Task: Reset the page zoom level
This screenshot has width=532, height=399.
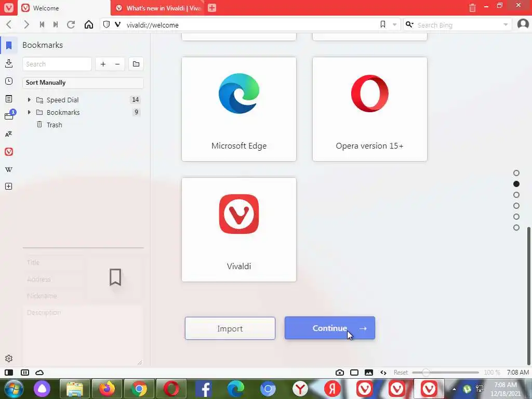Action: 401,373
